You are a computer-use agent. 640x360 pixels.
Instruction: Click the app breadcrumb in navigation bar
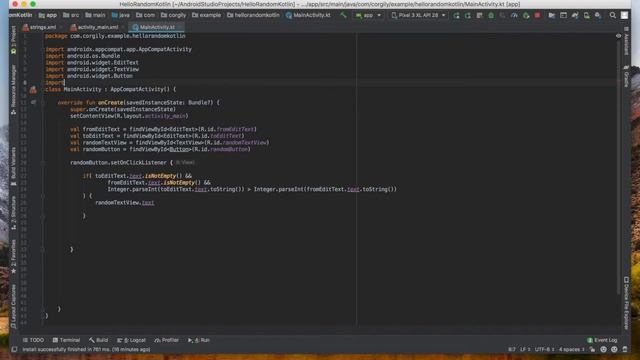(x=48, y=16)
